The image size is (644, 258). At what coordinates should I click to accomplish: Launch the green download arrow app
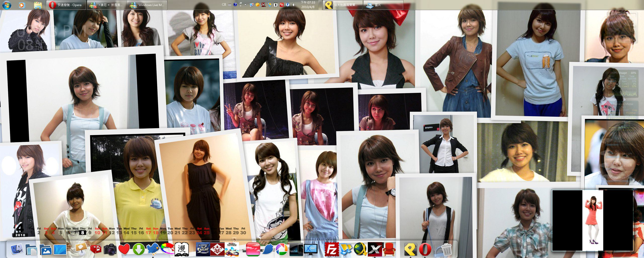pyautogui.click(x=139, y=249)
